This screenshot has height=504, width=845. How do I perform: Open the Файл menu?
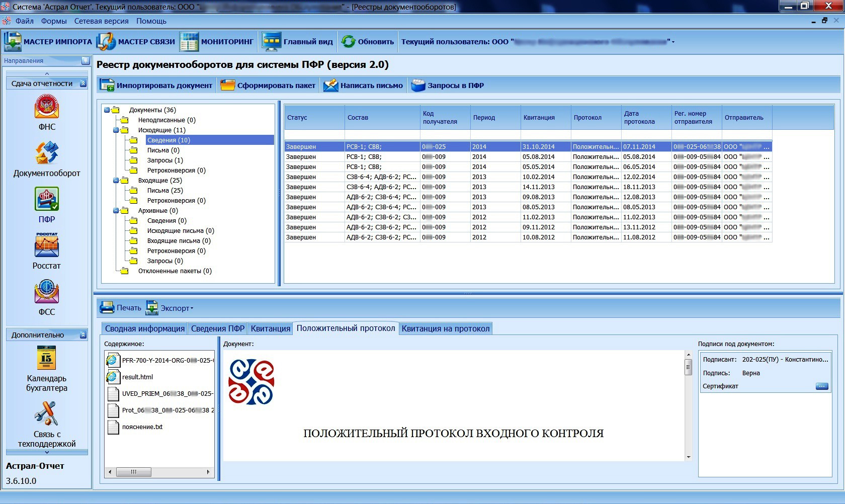tap(25, 21)
